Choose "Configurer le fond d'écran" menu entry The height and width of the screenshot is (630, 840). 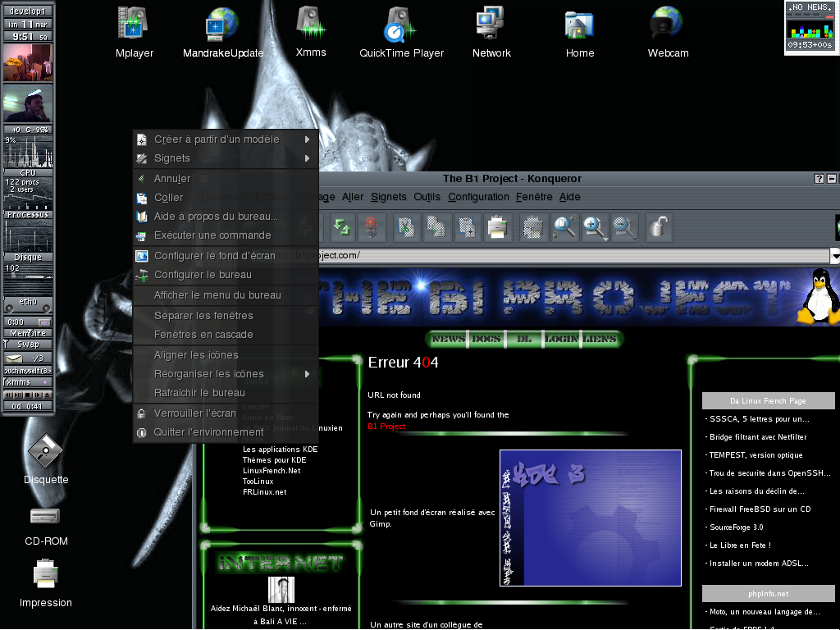(x=226, y=256)
